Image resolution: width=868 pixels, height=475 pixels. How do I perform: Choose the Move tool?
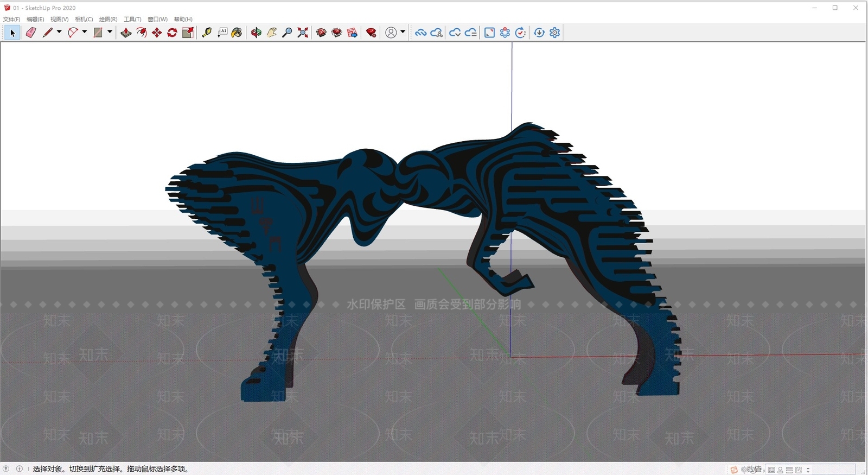(x=157, y=33)
